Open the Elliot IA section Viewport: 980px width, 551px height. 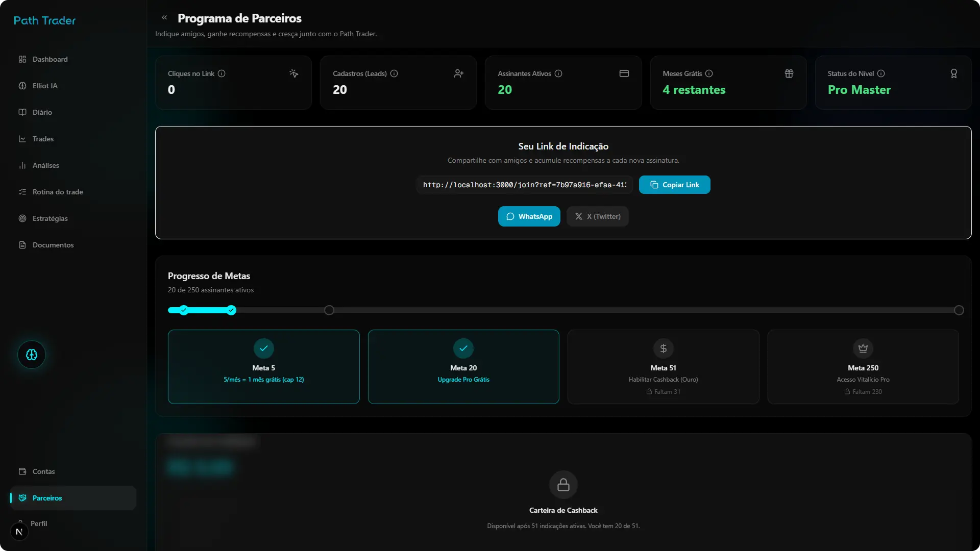[44, 85]
